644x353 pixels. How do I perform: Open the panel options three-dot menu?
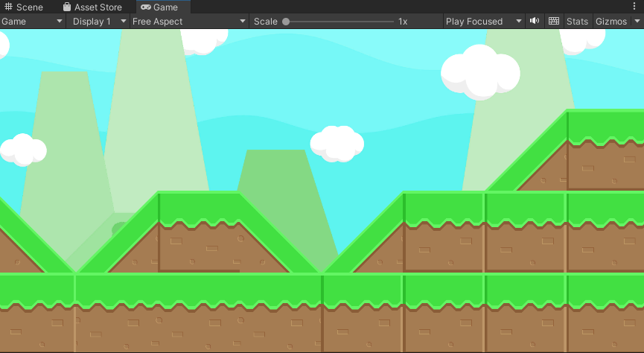coord(634,6)
